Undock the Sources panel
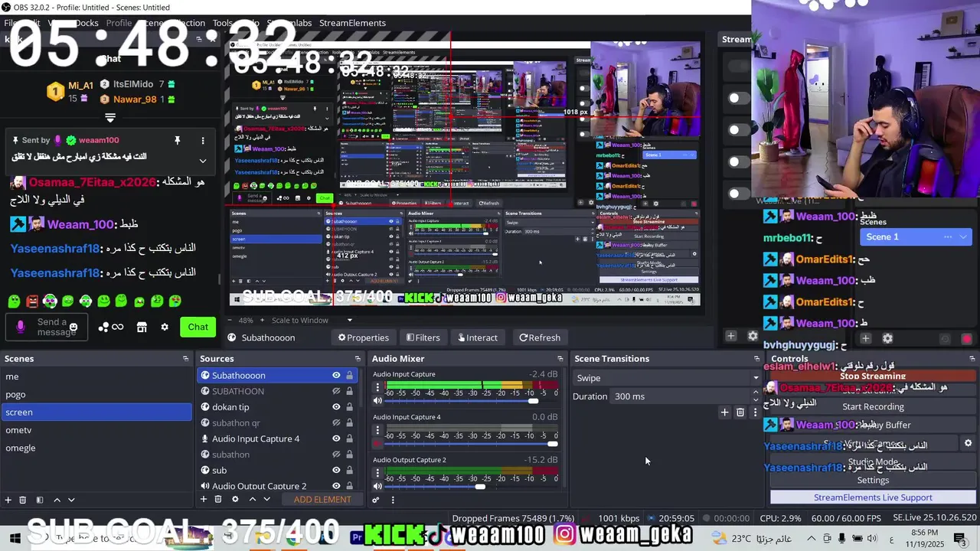980x551 pixels. (x=358, y=358)
